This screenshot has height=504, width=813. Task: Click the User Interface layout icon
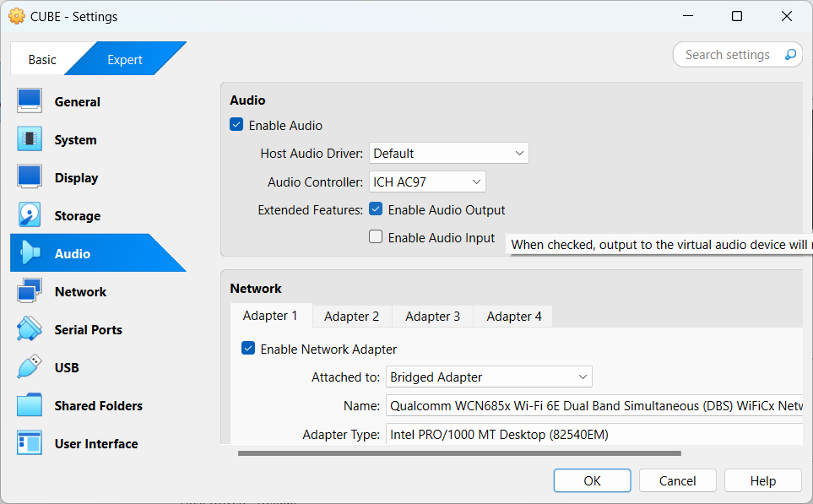[30, 443]
